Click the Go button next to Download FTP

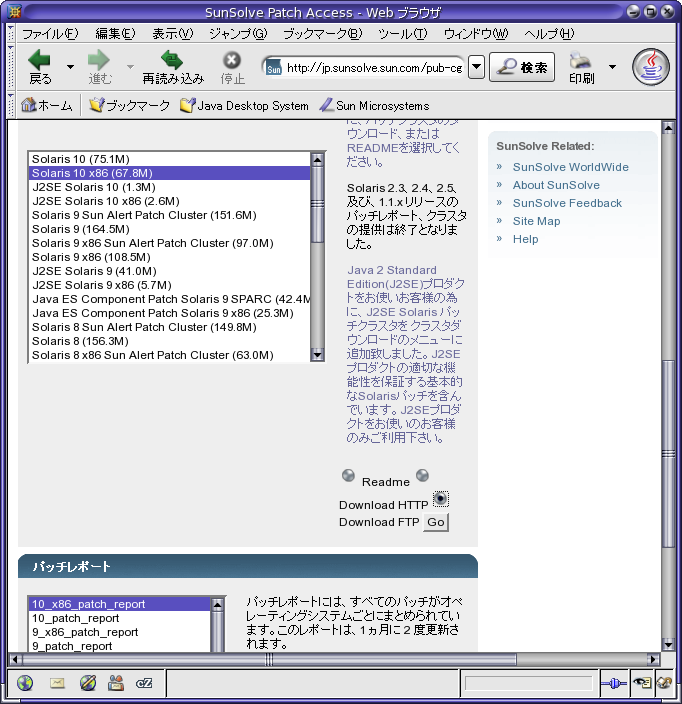[x=436, y=522]
